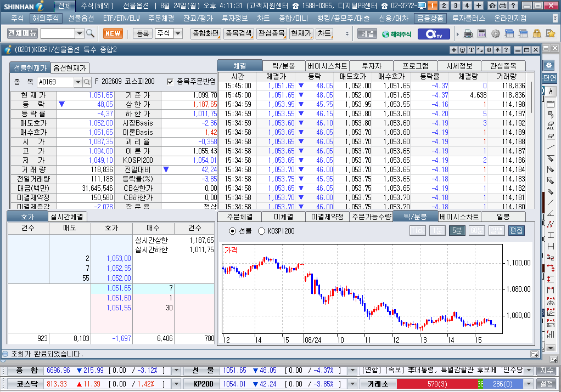
Task: Select the 선물 radio button
Action: [233, 231]
